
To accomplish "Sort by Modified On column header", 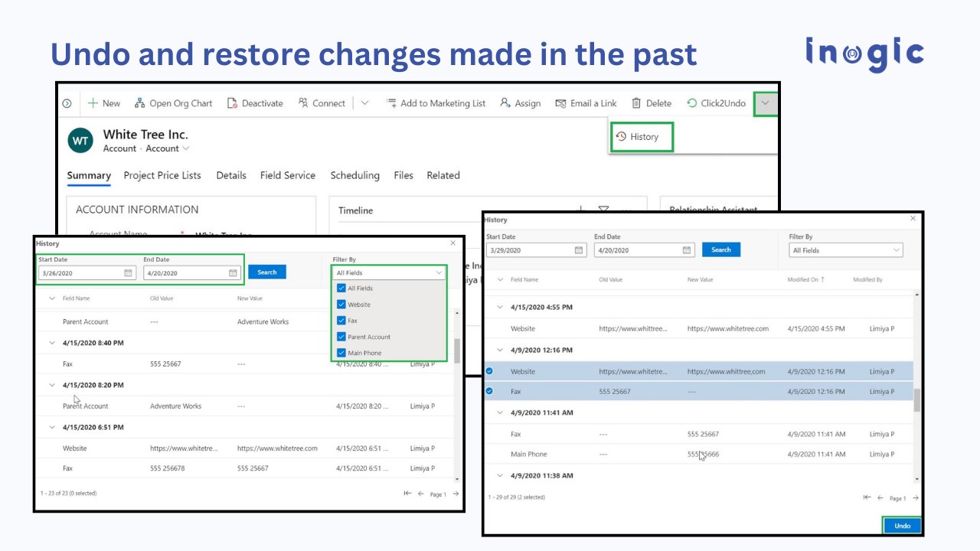I will [x=806, y=280].
